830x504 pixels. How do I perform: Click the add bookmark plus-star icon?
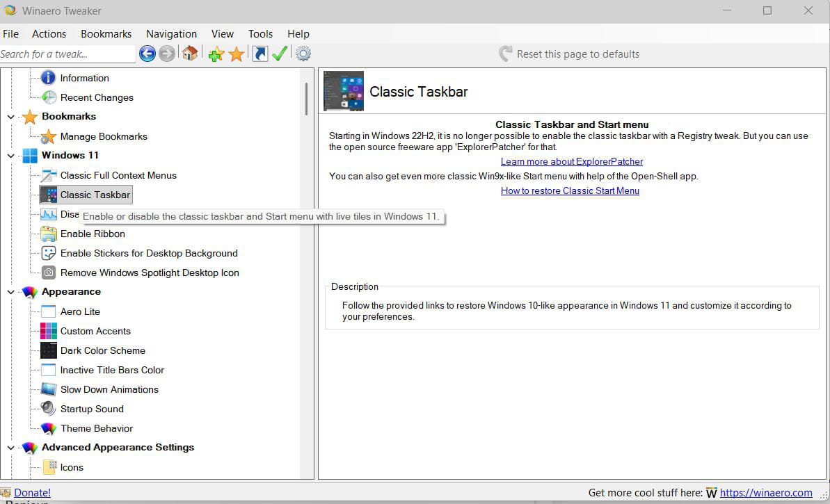coord(216,54)
